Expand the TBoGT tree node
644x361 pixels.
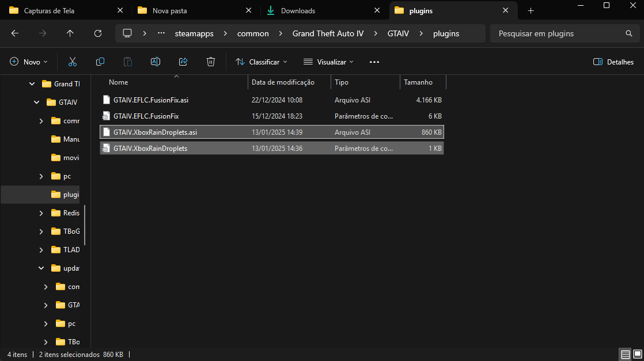pos(41,231)
